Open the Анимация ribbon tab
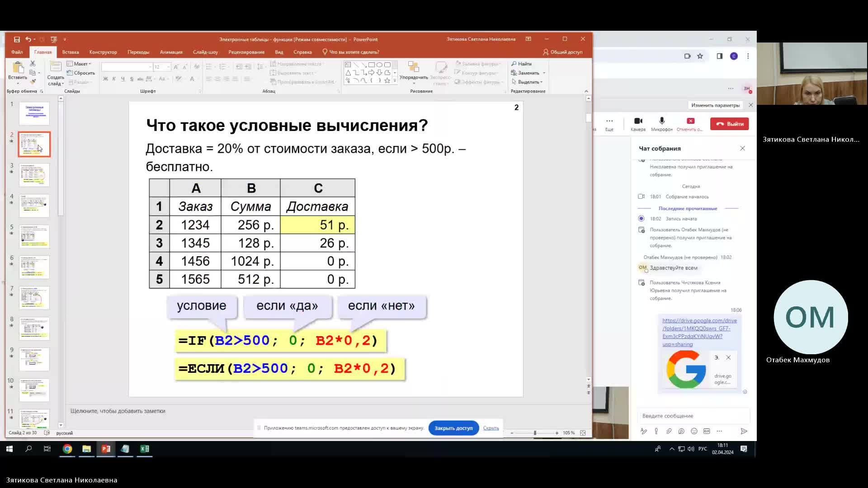 [x=171, y=52]
